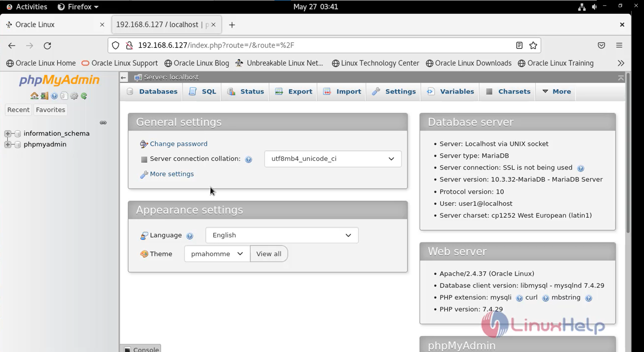This screenshot has width=644, height=352.
Task: Open the Server connection collation dropdown
Action: click(333, 159)
